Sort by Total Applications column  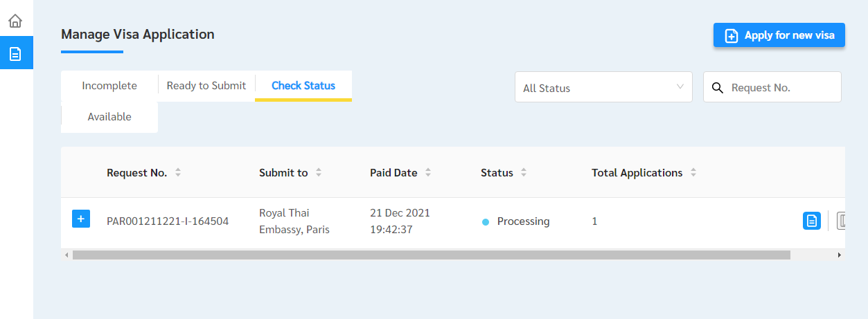pos(693,173)
